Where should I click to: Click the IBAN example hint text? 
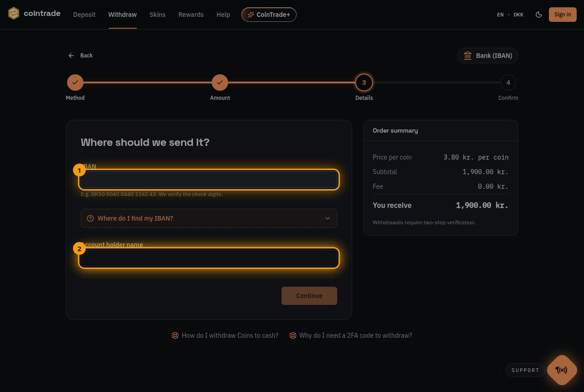pos(151,194)
